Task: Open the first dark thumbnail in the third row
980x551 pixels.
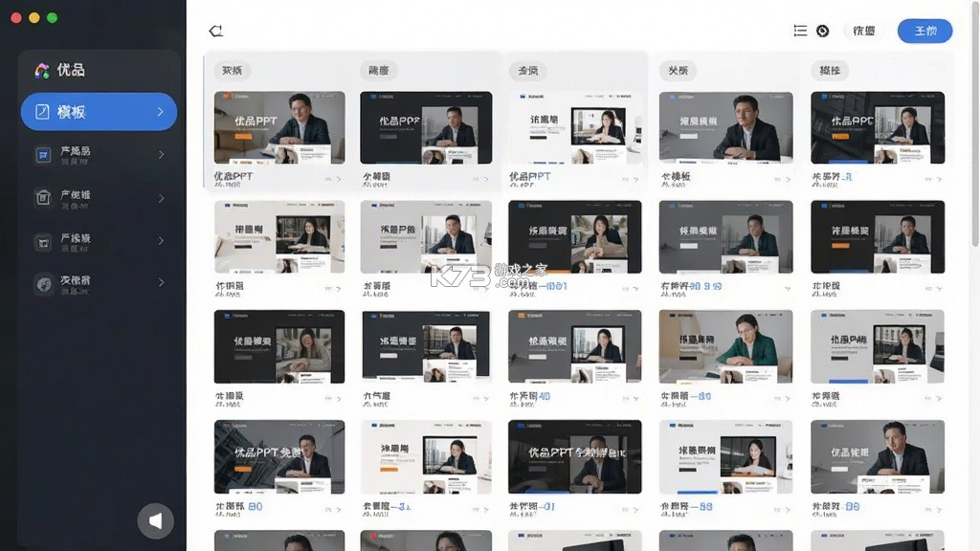Action: tap(279, 346)
